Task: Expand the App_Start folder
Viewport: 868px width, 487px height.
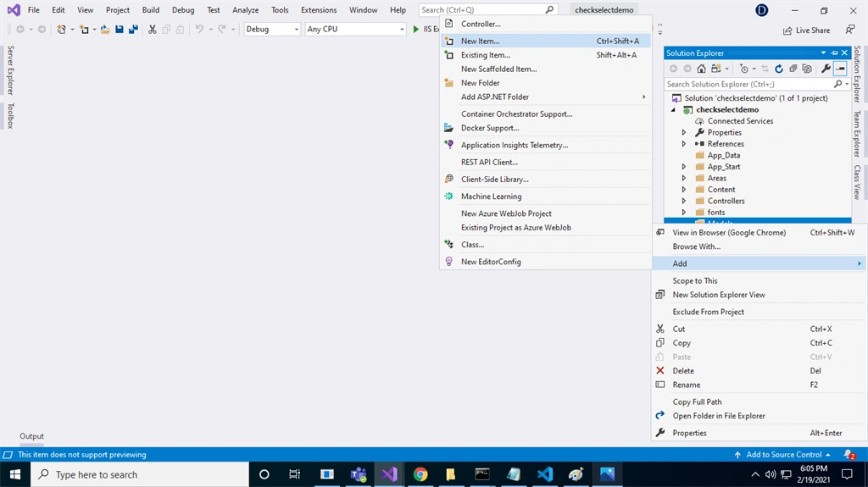Action: 684,167
